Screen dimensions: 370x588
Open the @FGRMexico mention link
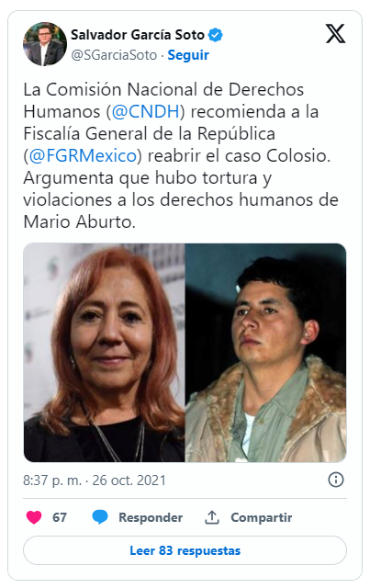click(x=83, y=155)
